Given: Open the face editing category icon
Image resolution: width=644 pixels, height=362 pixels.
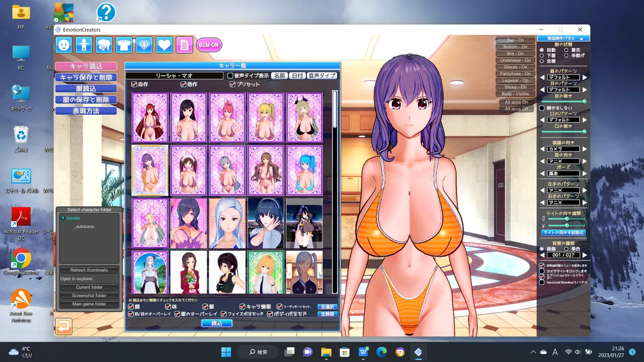Looking at the screenshot, I should pos(64,45).
